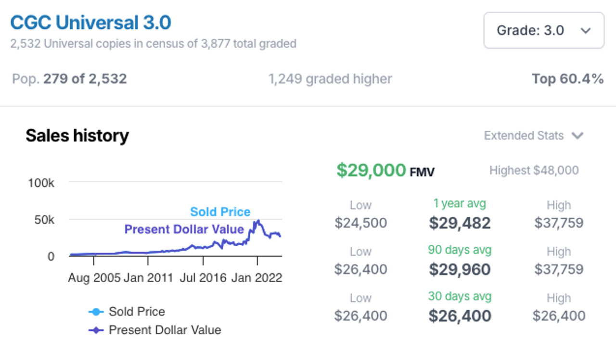
Task: Toggle the Present Dollar Value legend item
Action: 155,330
